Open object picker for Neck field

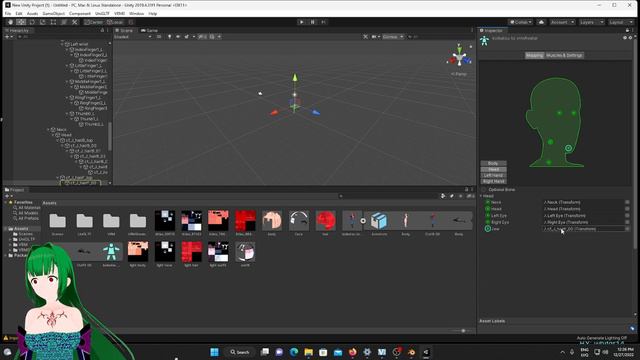pyautogui.click(x=627, y=202)
